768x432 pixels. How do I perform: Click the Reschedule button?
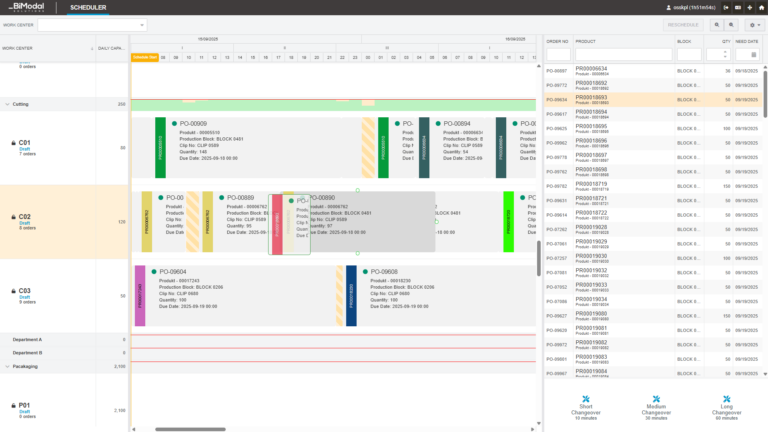pos(682,24)
